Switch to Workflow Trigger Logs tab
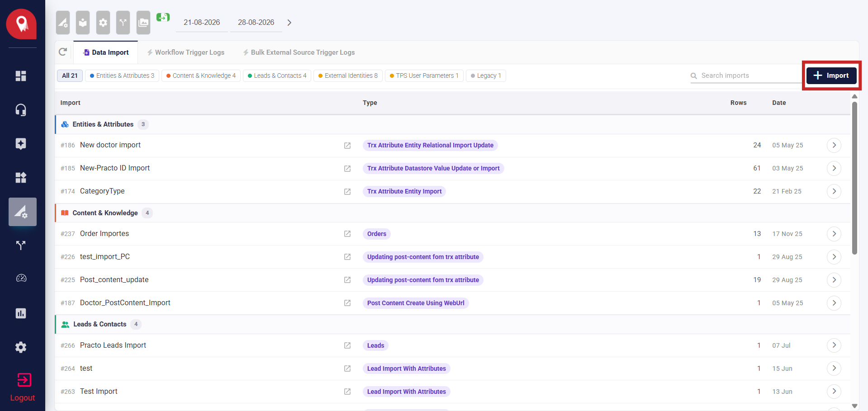Image resolution: width=868 pixels, height=411 pixels. coord(185,52)
